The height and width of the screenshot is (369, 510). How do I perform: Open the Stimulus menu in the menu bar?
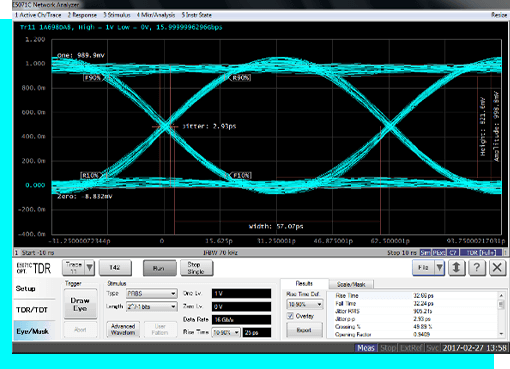pos(117,15)
